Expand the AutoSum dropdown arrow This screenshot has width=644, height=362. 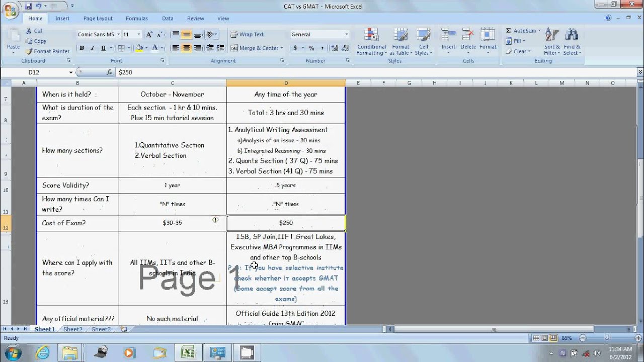tap(539, 31)
